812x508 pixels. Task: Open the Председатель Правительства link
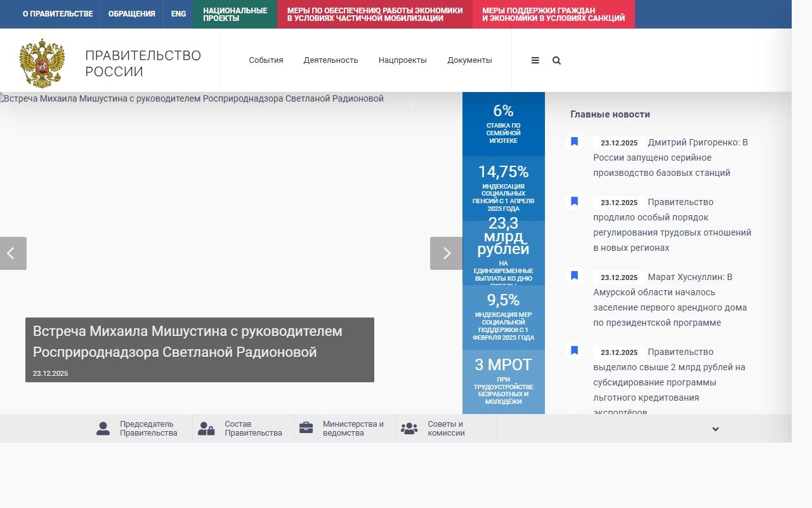[148, 429]
